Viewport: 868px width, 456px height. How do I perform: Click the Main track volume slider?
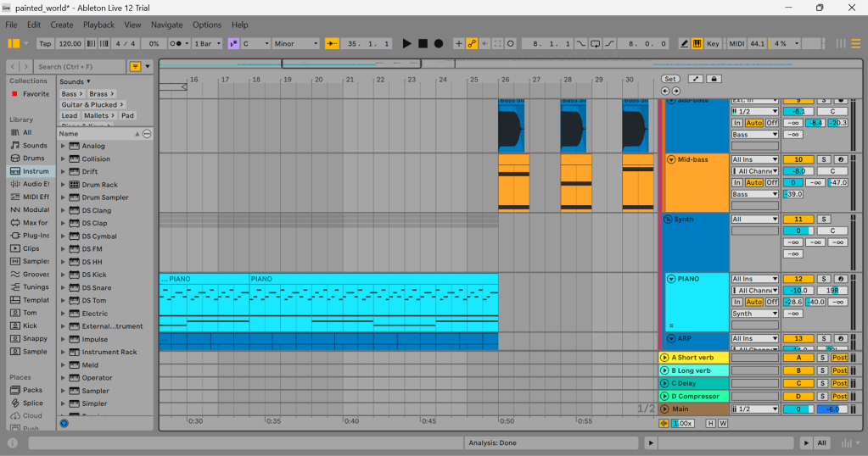tap(798, 409)
